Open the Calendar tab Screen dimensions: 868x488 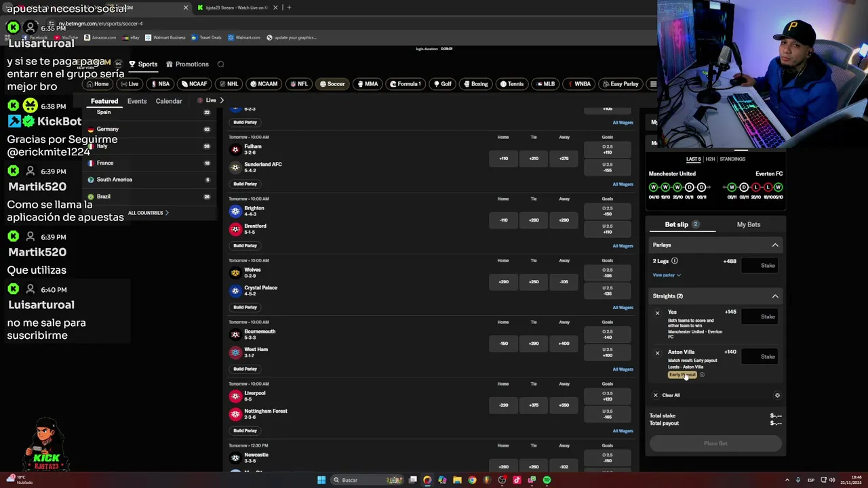(169, 101)
